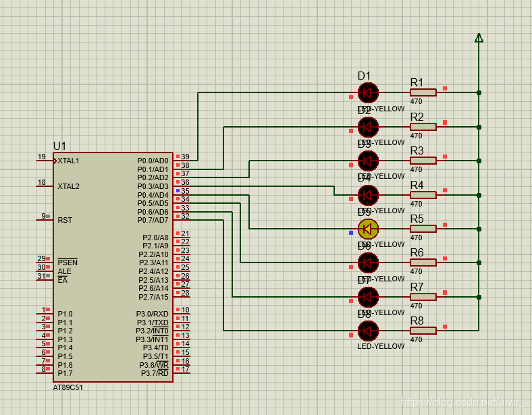Screen dimensions: 532x415
Task: Click the D1 reference label
Action: [364, 76]
